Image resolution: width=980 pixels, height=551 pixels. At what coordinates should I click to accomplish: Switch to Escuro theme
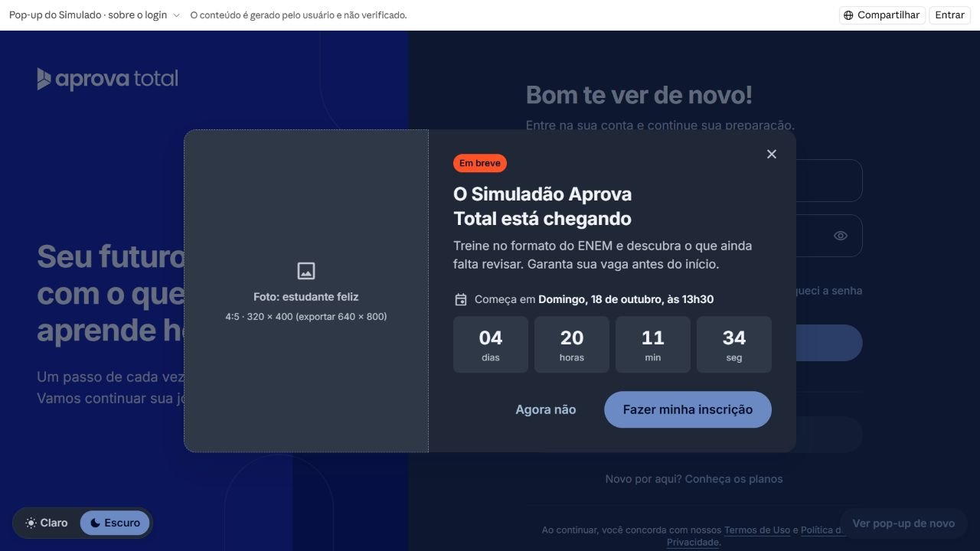point(115,523)
